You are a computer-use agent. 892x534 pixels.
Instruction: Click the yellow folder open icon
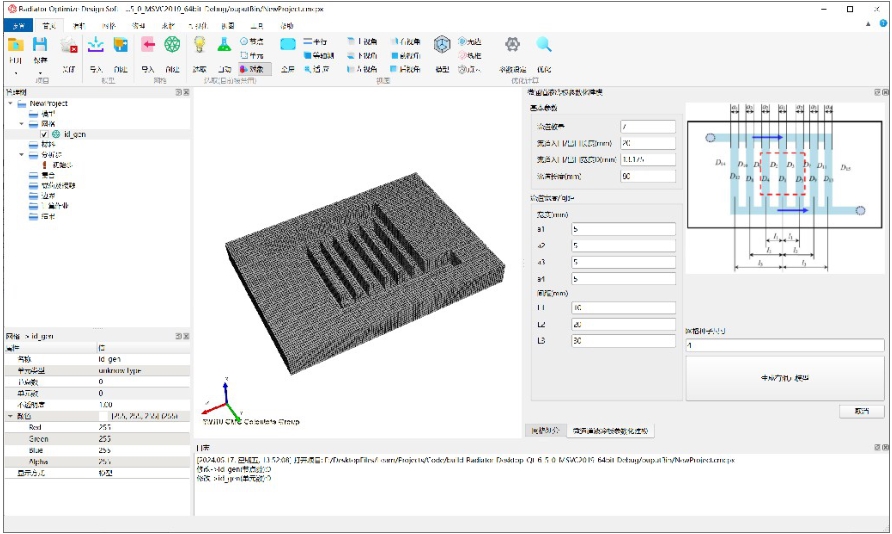pos(15,45)
